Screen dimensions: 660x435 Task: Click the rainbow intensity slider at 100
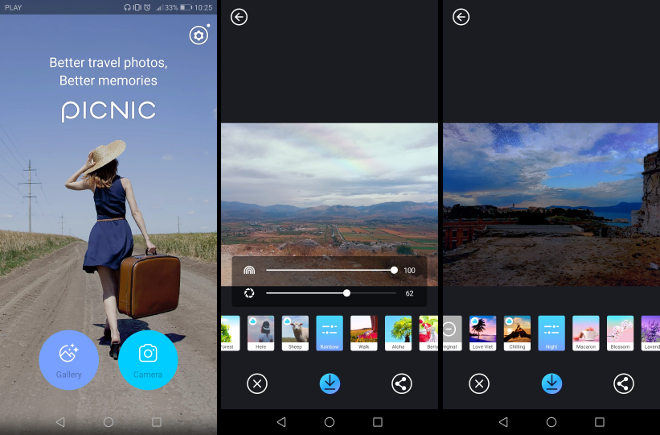pyautogui.click(x=394, y=270)
